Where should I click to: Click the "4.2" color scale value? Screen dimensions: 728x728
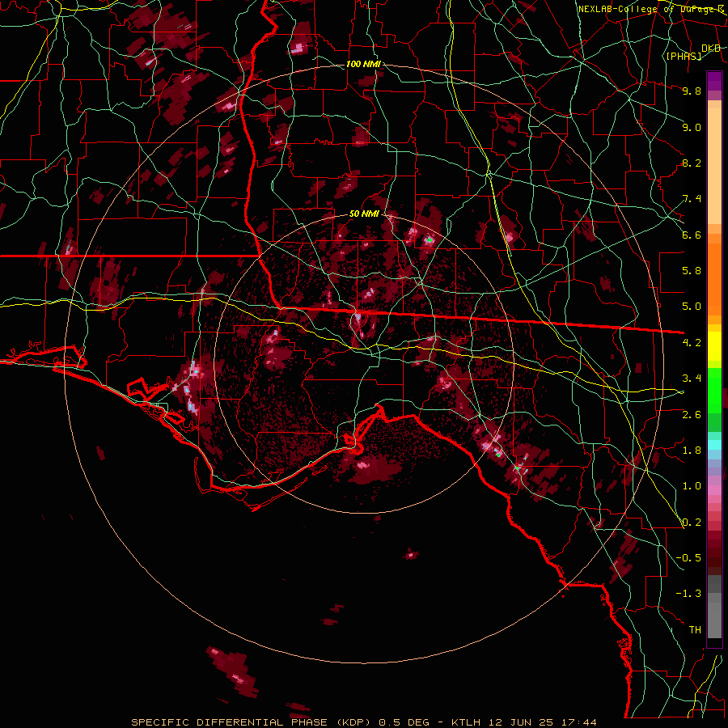(x=692, y=343)
